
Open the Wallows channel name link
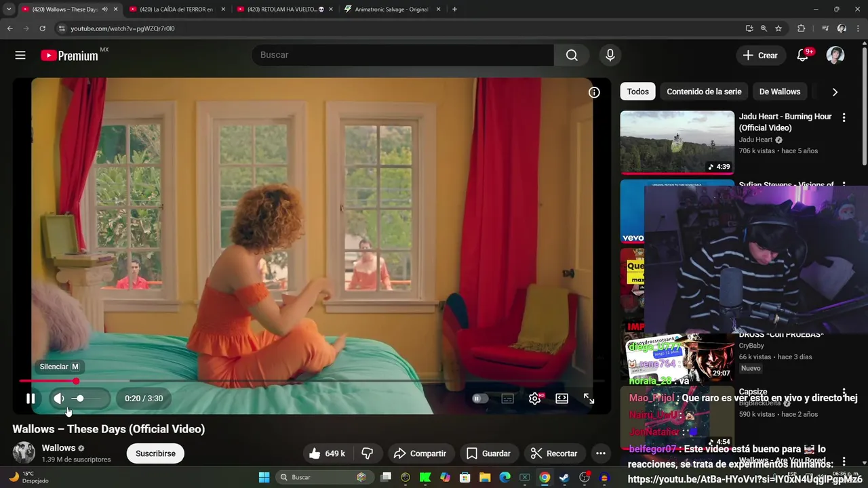coord(58,448)
